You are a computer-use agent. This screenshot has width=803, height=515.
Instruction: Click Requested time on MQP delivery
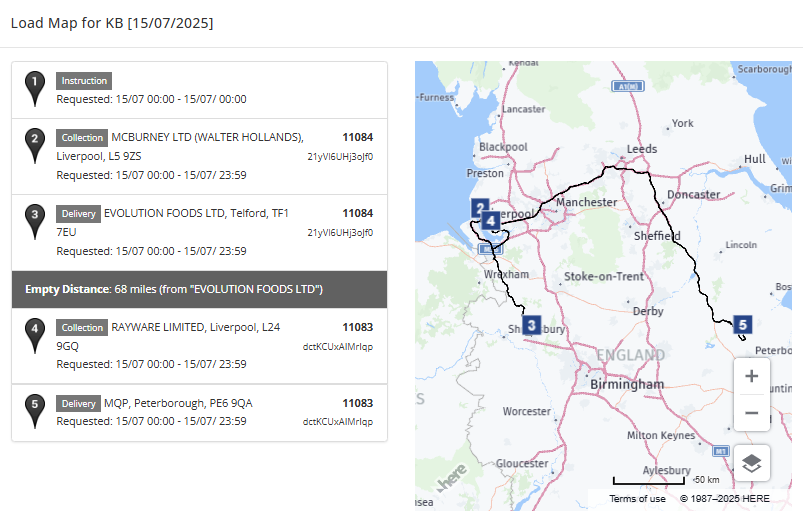click(x=151, y=421)
